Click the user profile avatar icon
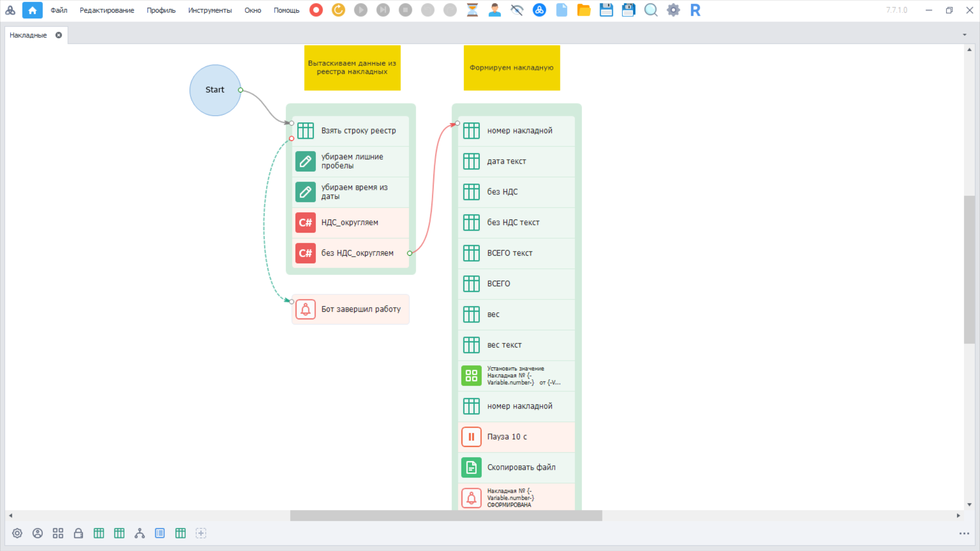Viewport: 980px width, 551px height. 494,10
